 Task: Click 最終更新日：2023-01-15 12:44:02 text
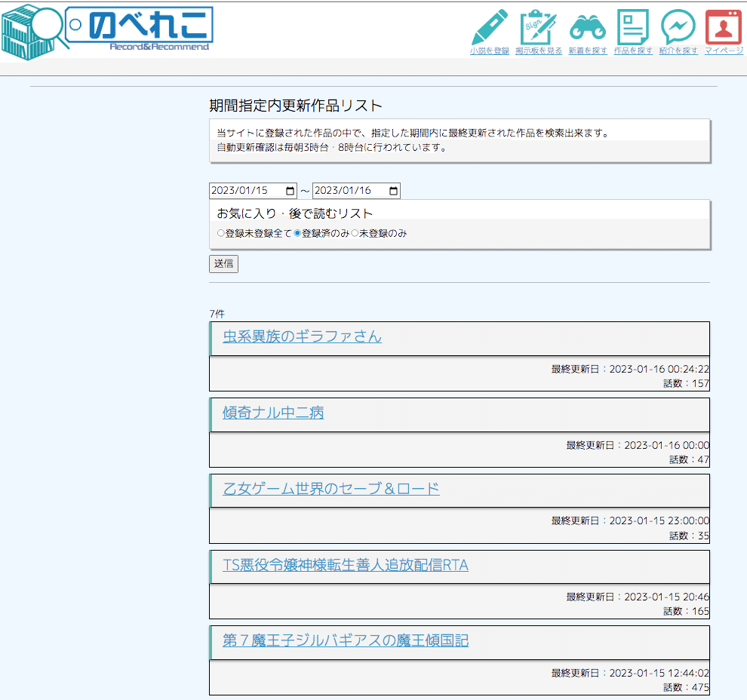[x=630, y=673]
